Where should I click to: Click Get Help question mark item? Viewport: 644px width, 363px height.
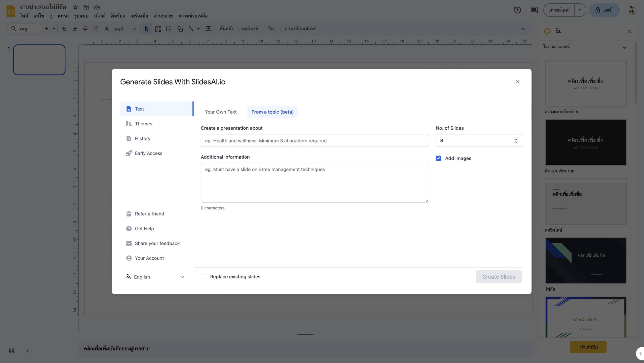point(144,229)
